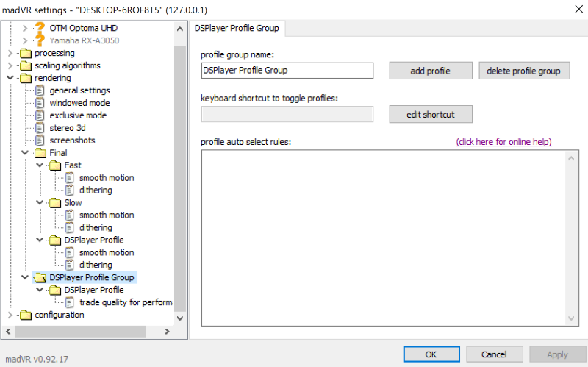This screenshot has width=588, height=367.
Task: Collapse the DSPlayer Profile Group node
Action: (x=25, y=277)
